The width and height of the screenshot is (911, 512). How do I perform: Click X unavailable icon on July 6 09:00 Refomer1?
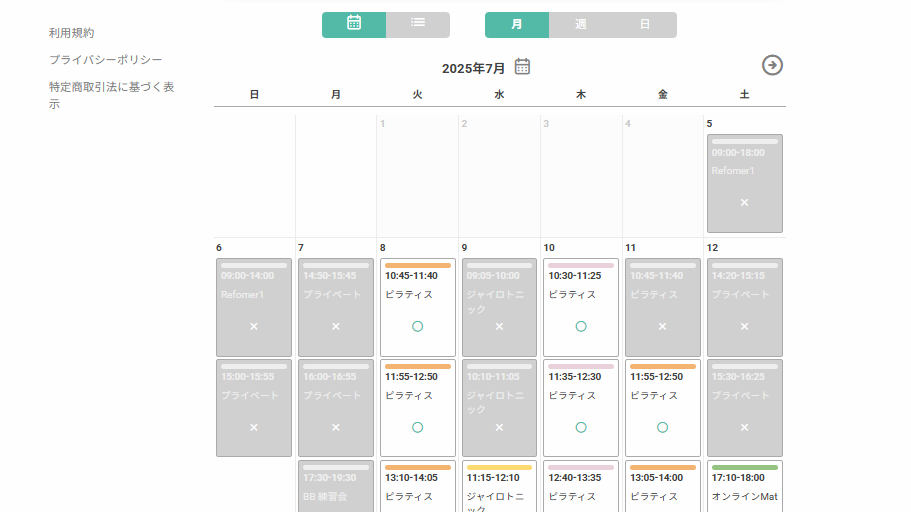pyautogui.click(x=254, y=327)
